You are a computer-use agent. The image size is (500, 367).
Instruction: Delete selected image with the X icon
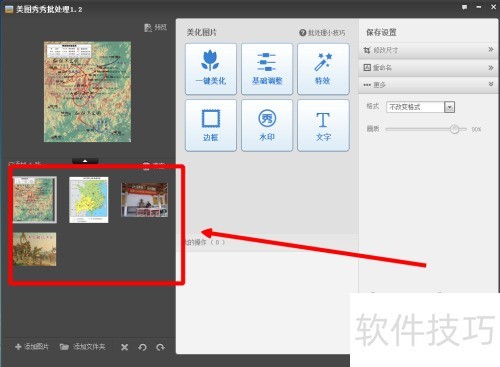pyautogui.click(x=124, y=347)
